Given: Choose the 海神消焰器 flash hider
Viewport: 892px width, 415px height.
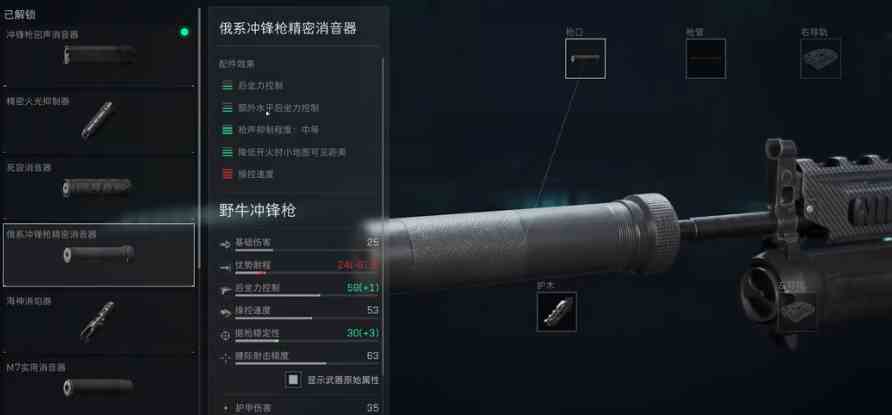Looking at the screenshot, I should click(98, 321).
